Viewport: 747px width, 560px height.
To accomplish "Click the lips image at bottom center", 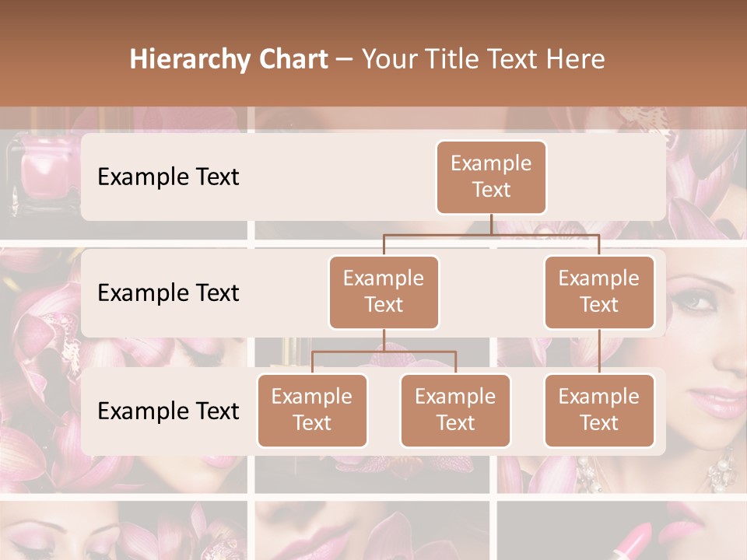I will (x=366, y=535).
